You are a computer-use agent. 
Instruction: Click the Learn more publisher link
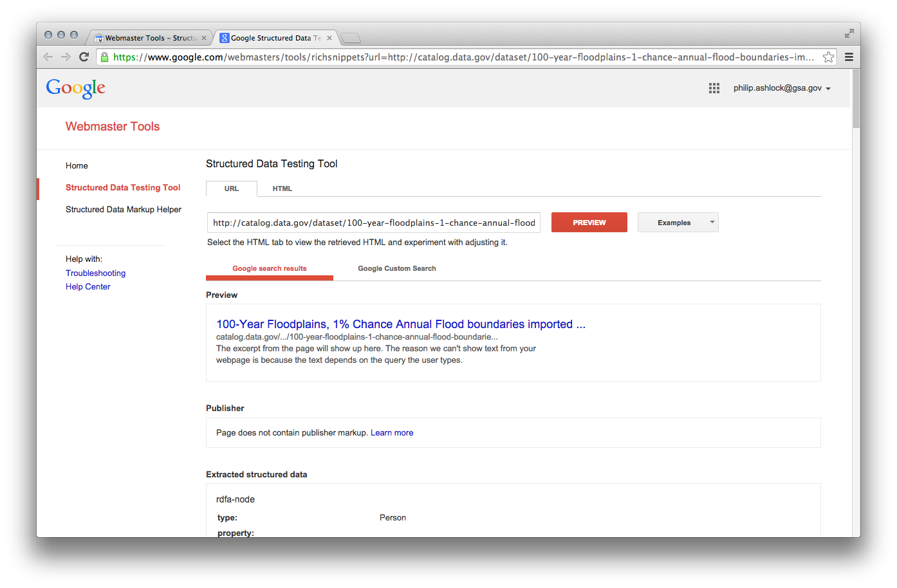point(392,433)
